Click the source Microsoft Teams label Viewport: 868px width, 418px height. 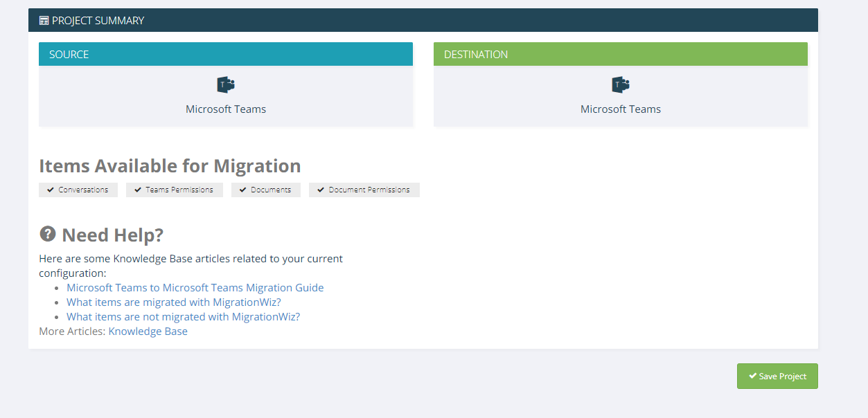[x=226, y=109]
